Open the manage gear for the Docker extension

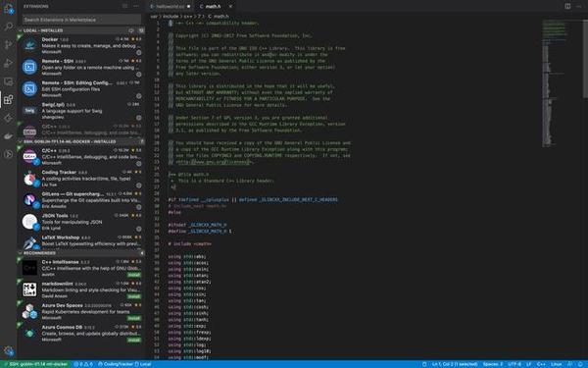pos(138,53)
